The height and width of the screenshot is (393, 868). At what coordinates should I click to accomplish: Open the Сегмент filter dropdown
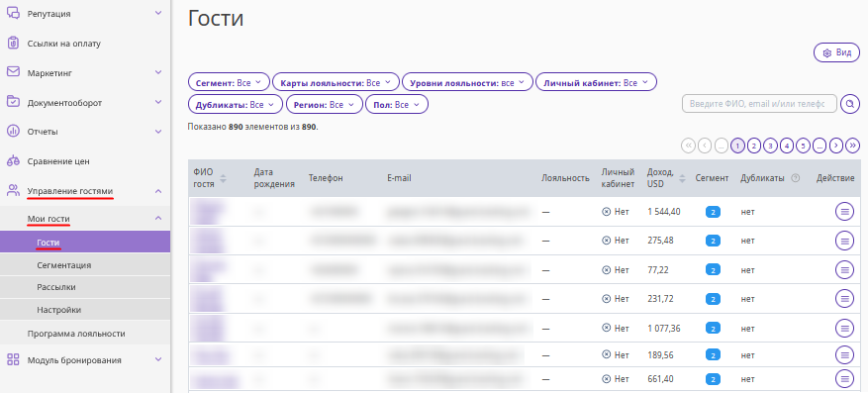[x=229, y=82]
